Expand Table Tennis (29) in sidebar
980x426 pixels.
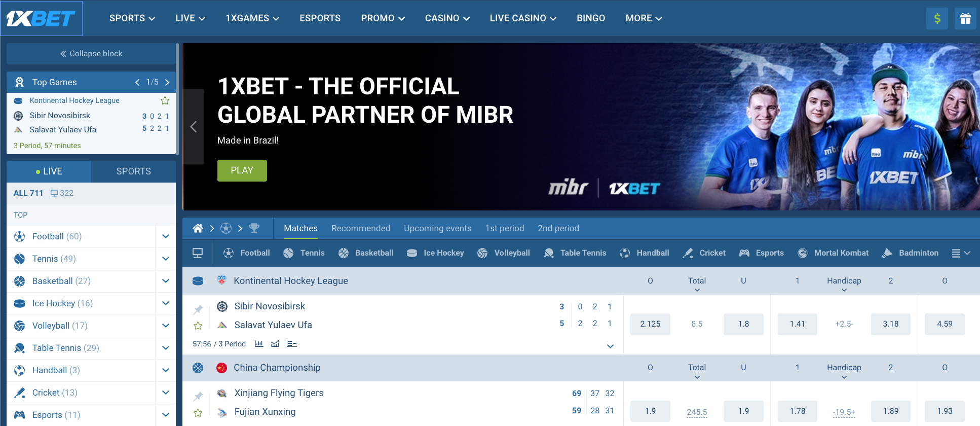(166, 348)
